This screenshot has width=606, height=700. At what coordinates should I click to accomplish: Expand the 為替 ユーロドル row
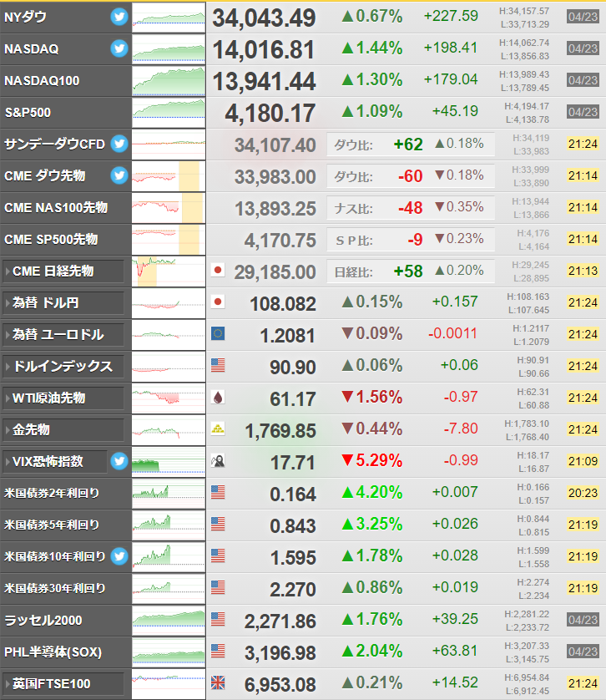pos(63,335)
